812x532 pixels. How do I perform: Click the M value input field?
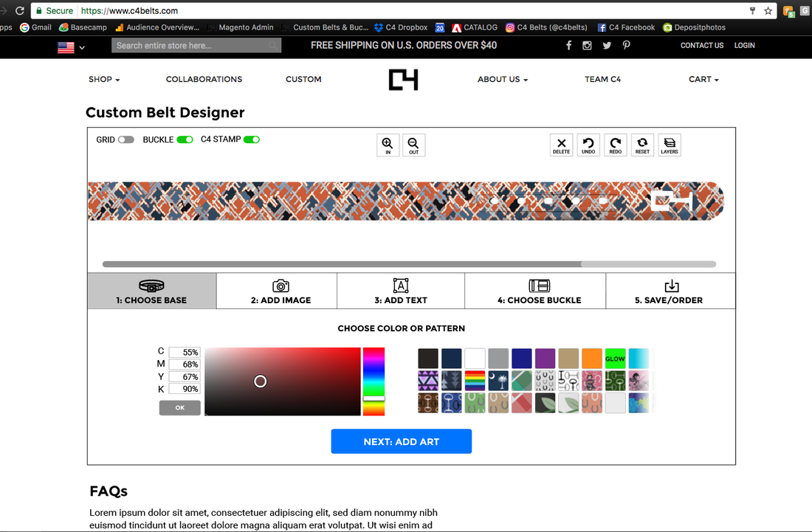point(185,365)
